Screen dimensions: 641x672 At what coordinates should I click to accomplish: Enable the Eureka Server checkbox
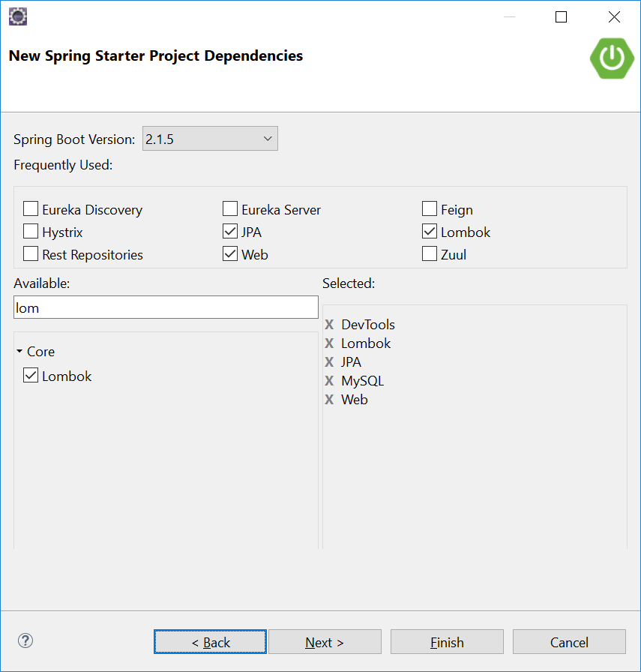click(x=230, y=208)
